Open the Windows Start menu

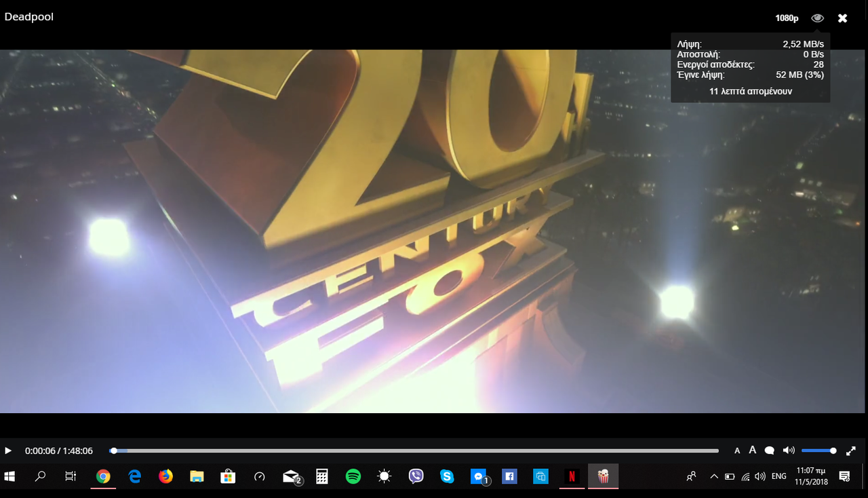(x=9, y=476)
